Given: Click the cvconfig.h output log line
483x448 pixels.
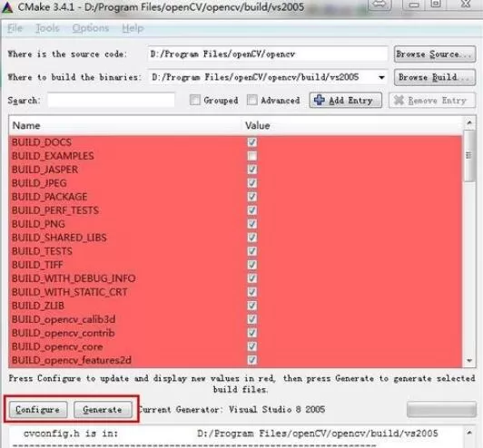Looking at the screenshot, I should coord(231,433).
